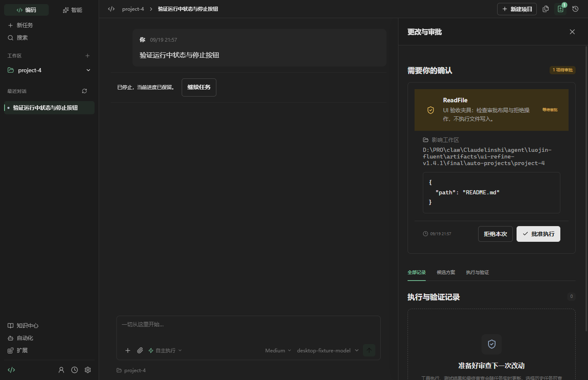The width and height of the screenshot is (588, 380).
Task: Click the plus icon in the input box
Action: tap(128, 350)
